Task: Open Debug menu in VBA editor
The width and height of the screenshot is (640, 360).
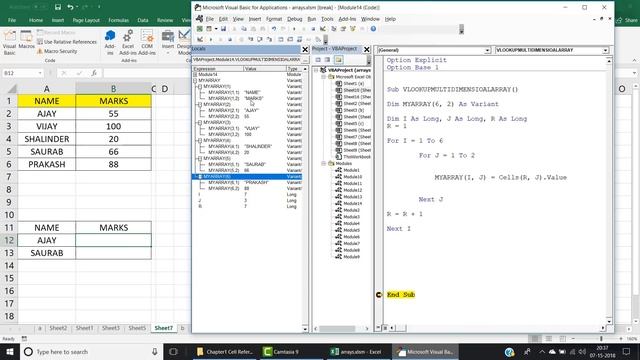Action: click(x=294, y=19)
